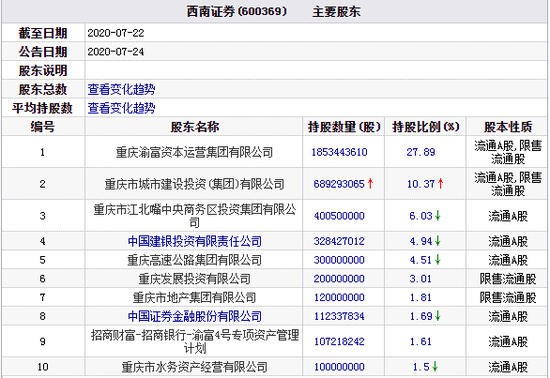Click the 截至日期 value 2020-07-22
The width and height of the screenshot is (550, 378).
click(x=116, y=33)
